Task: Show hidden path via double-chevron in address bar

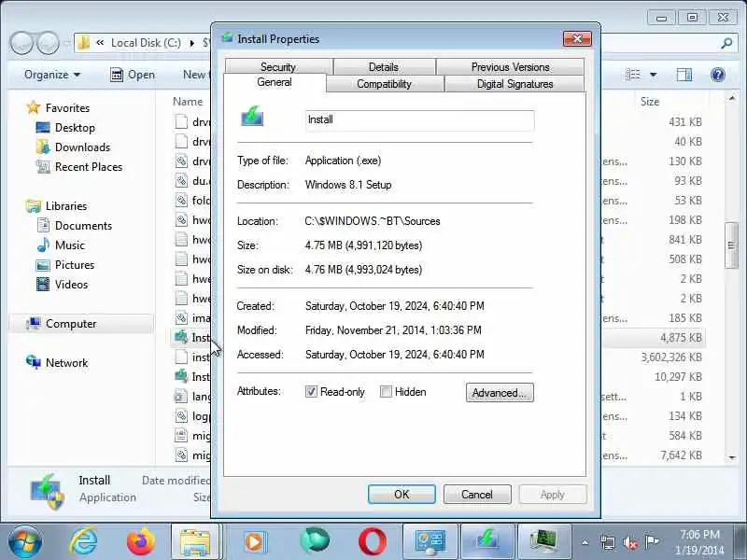Action: coord(100,43)
